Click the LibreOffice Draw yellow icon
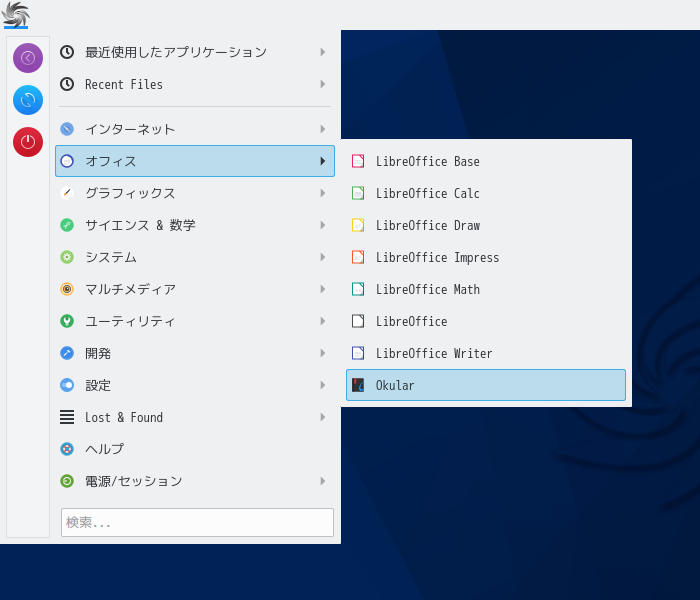Image resolution: width=700 pixels, height=600 pixels. point(358,225)
